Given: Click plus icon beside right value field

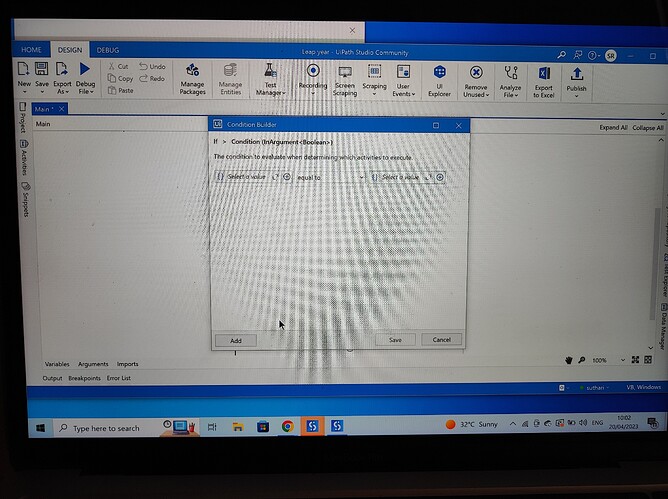Looking at the screenshot, I should 440,177.
